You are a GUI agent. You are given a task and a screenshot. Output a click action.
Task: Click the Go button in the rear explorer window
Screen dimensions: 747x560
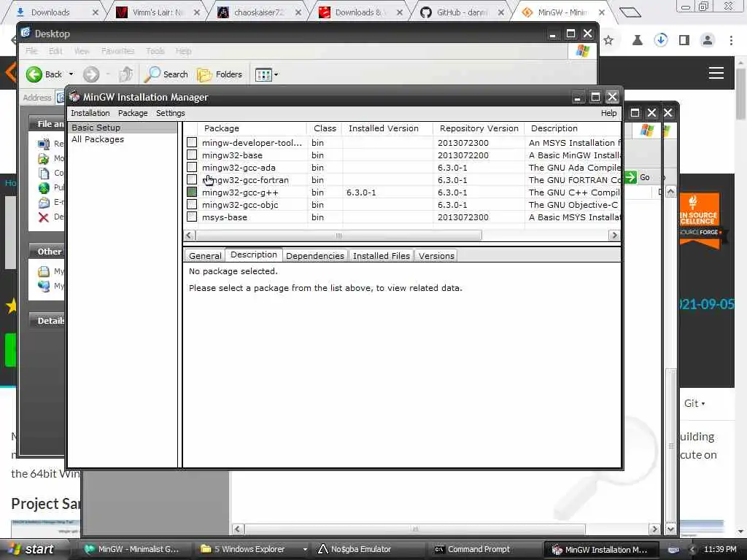[x=638, y=177]
